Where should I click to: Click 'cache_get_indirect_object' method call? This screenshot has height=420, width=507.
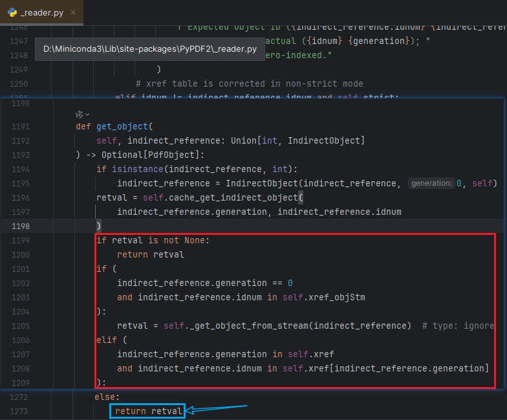click(233, 198)
